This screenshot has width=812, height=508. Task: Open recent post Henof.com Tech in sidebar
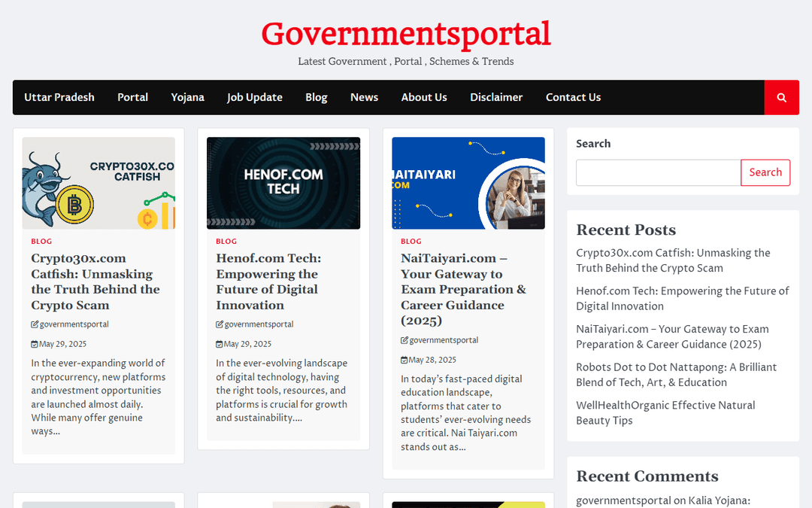click(x=683, y=299)
